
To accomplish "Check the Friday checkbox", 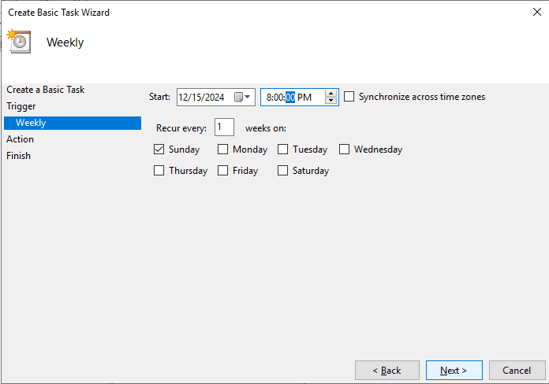I will tap(223, 171).
